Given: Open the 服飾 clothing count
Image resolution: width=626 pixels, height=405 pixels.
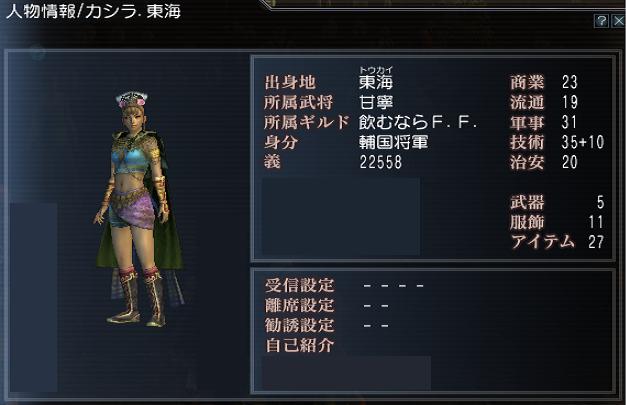Looking at the screenshot, I should (557, 222).
